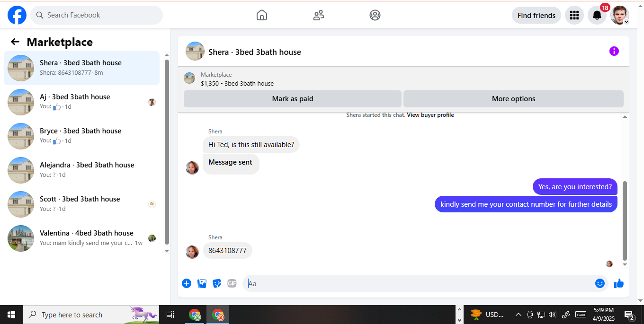Send a thumbs-up like

click(619, 283)
